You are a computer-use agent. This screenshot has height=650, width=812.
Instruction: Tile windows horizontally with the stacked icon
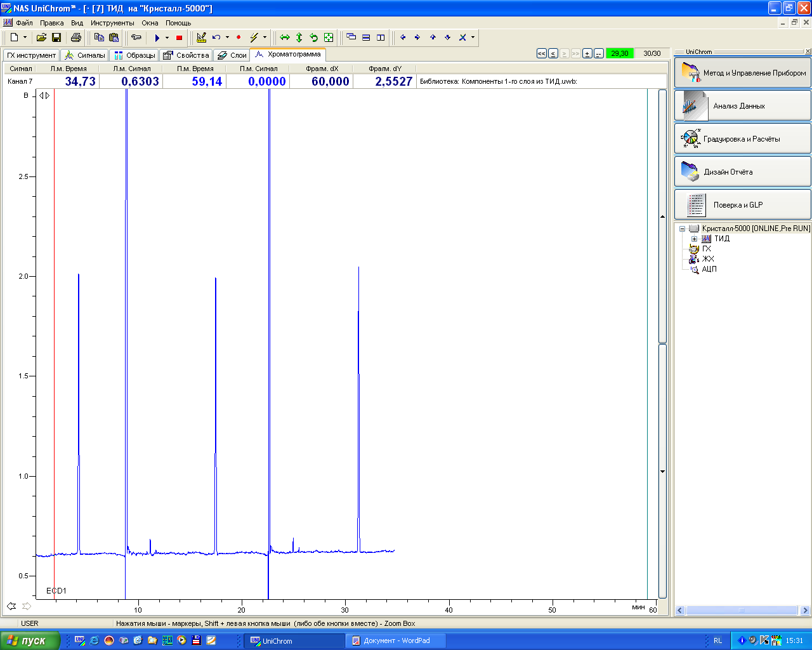[366, 37]
